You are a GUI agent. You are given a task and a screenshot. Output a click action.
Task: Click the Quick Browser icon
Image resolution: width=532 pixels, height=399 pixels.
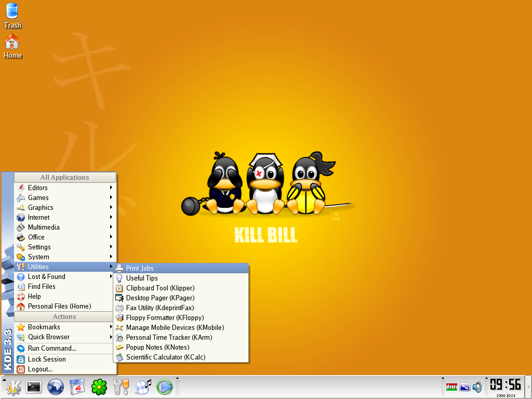21,337
